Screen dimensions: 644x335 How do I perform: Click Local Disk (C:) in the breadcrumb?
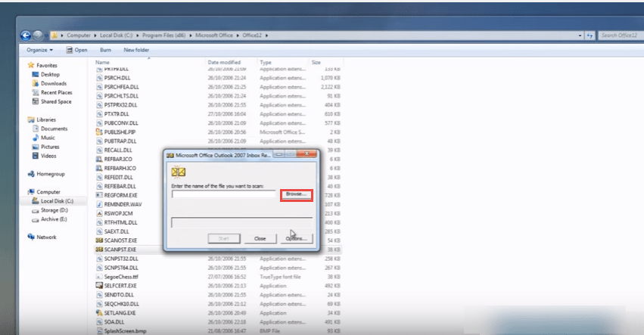click(117, 36)
